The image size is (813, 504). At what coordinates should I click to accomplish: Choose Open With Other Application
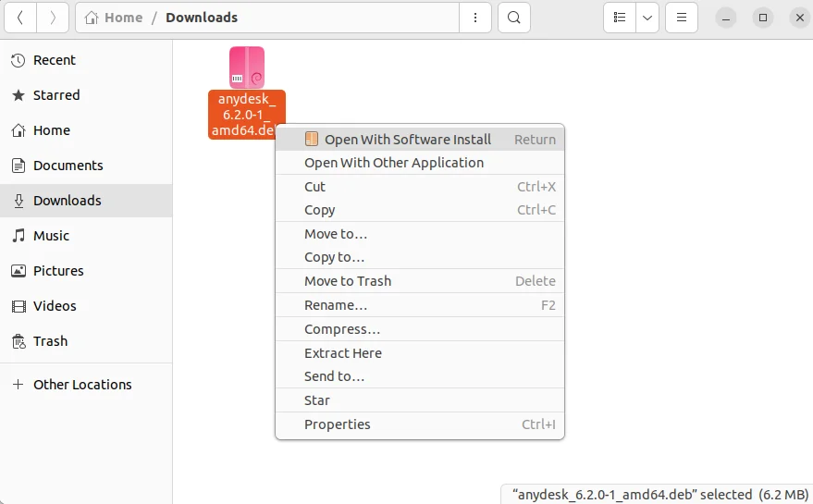[x=420, y=163]
